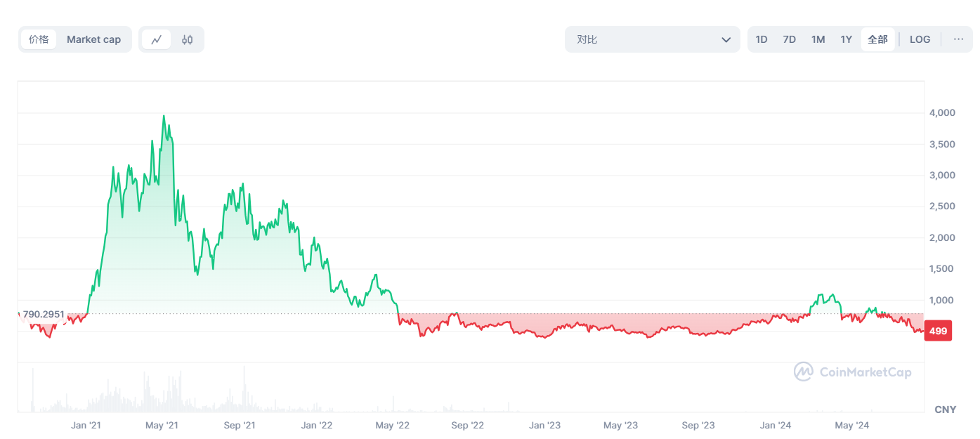The image size is (980, 439).
Task: Click the chevron arrow in 对比 dropdown
Action: (726, 40)
